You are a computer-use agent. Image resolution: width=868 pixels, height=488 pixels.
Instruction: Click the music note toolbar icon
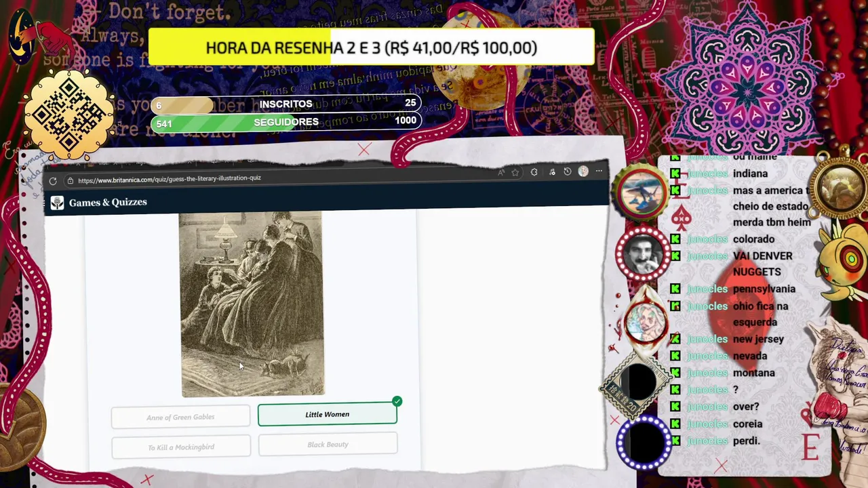[552, 172]
